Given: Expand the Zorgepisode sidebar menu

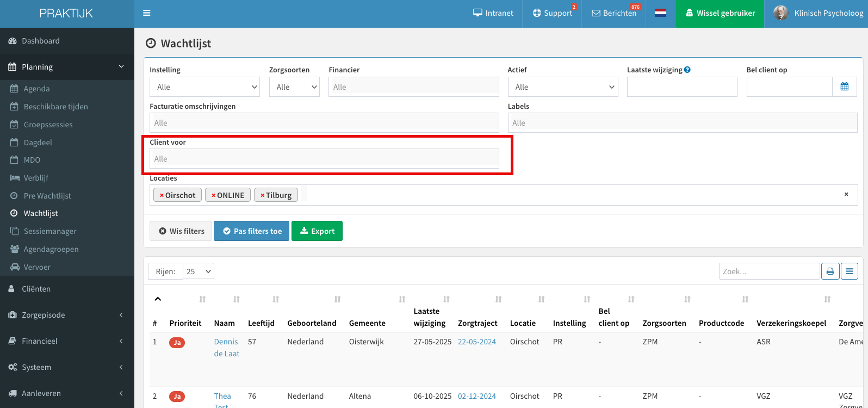Looking at the screenshot, I should click(67, 315).
